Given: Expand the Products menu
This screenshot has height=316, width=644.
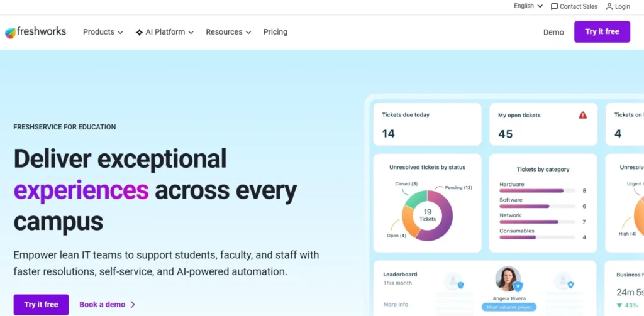Looking at the screenshot, I should pyautogui.click(x=103, y=32).
